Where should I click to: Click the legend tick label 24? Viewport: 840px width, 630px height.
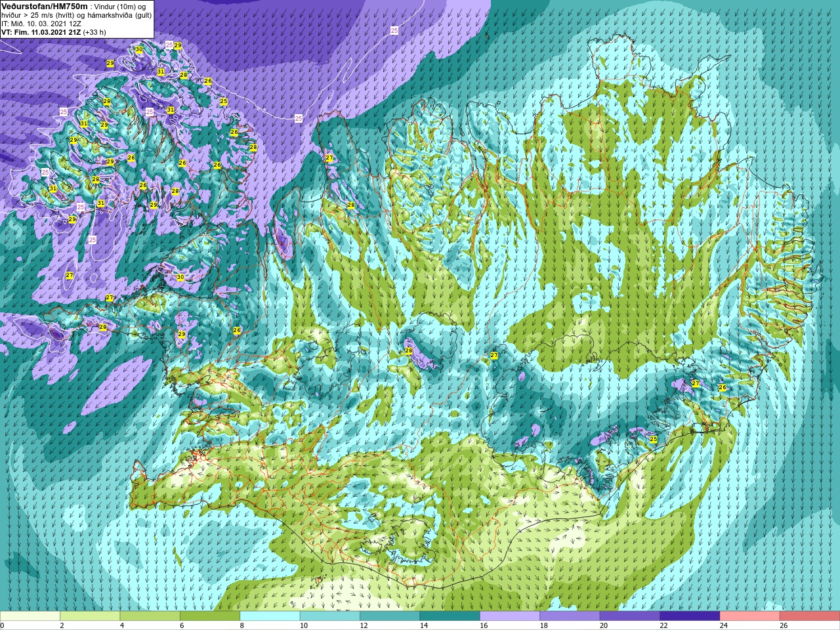pyautogui.click(x=724, y=626)
